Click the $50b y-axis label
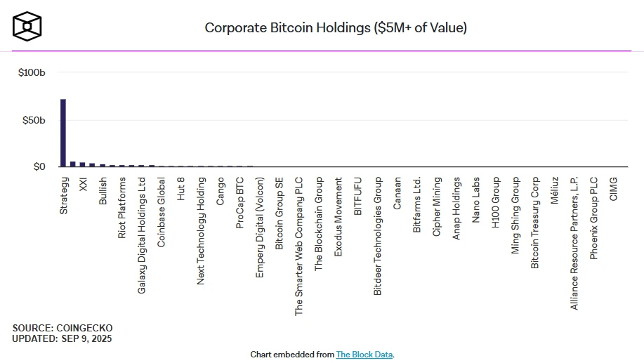644x363 pixels. coord(34,120)
